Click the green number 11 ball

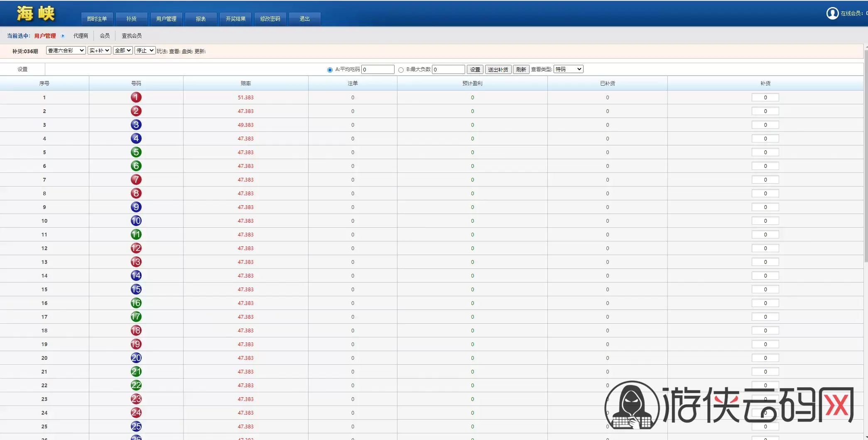136,234
